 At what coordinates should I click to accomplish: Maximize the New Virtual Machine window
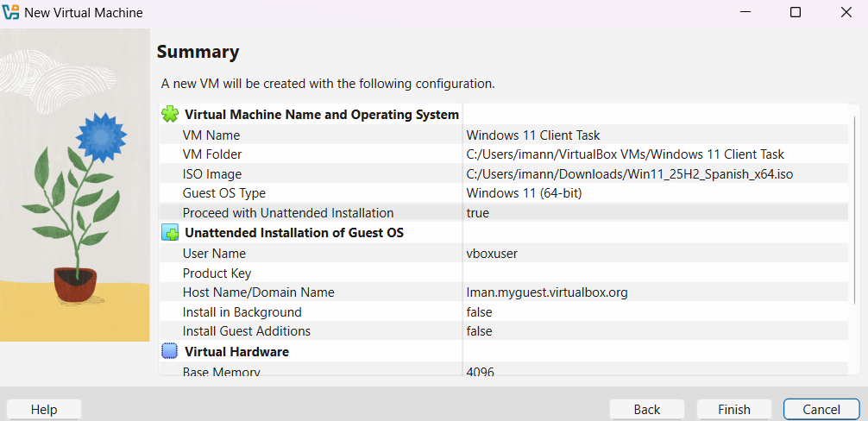click(x=795, y=13)
